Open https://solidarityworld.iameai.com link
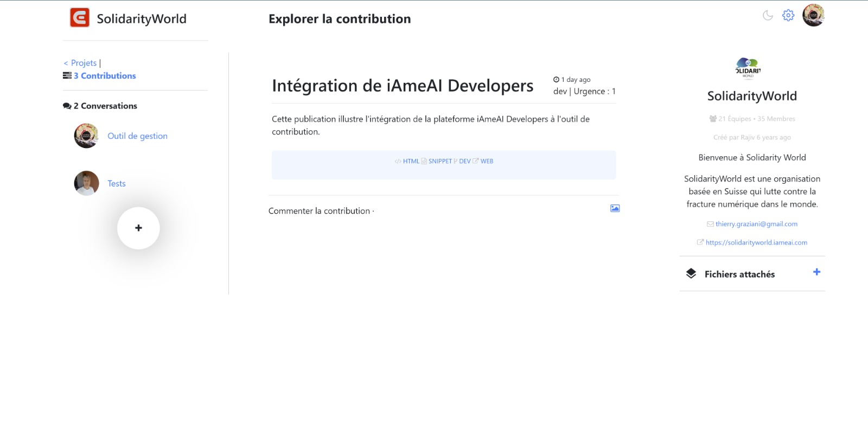868x424 pixels. pyautogui.click(x=756, y=242)
